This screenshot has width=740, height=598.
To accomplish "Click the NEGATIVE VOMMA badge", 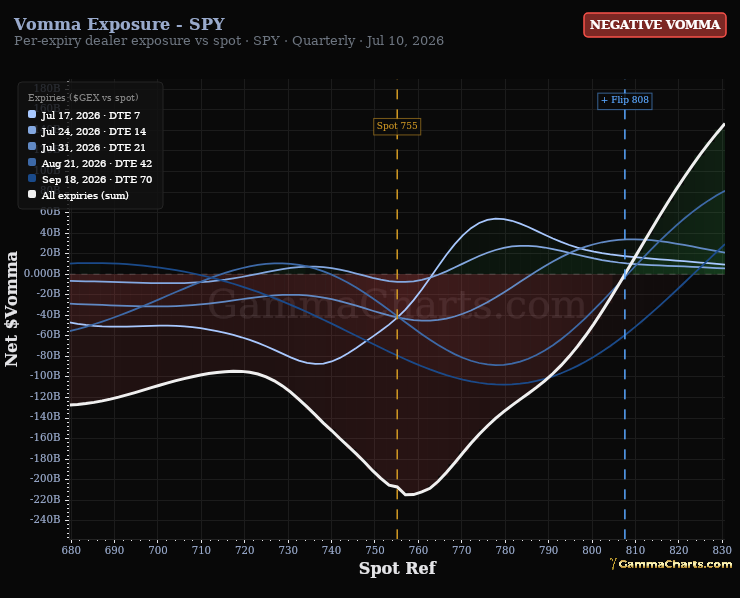I will 655,25.
